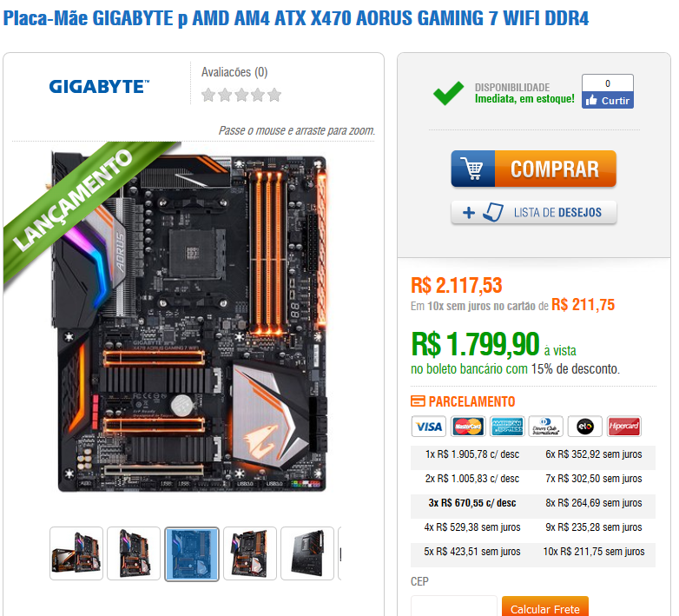Image resolution: width=679 pixels, height=616 pixels.
Task: Click the Gigabyte brand logo
Action: pyautogui.click(x=99, y=86)
